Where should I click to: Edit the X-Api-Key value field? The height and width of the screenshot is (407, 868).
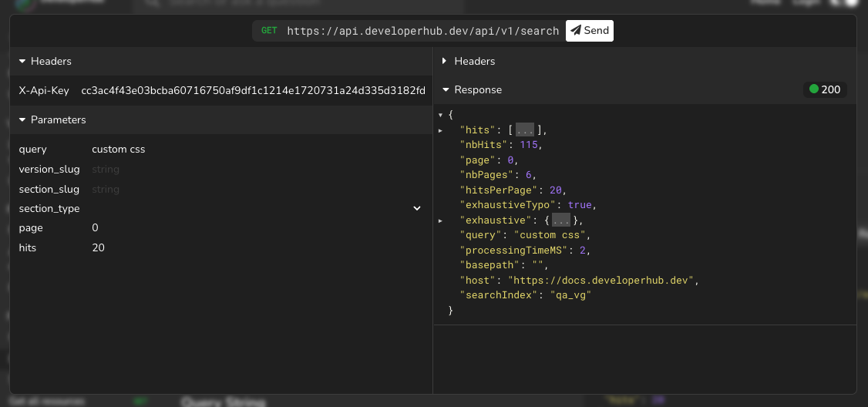[x=253, y=90]
